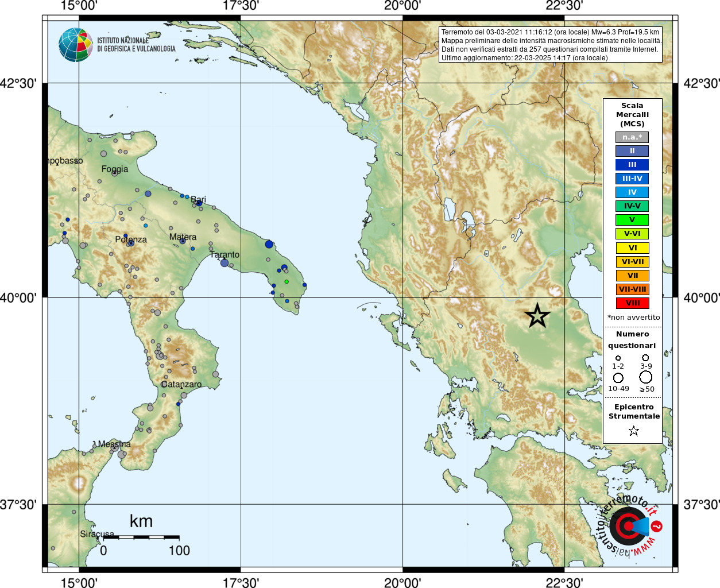This screenshot has width=720, height=588.
Task: Click the Epicentro Strumentale legend star
Action: pyautogui.click(x=633, y=431)
